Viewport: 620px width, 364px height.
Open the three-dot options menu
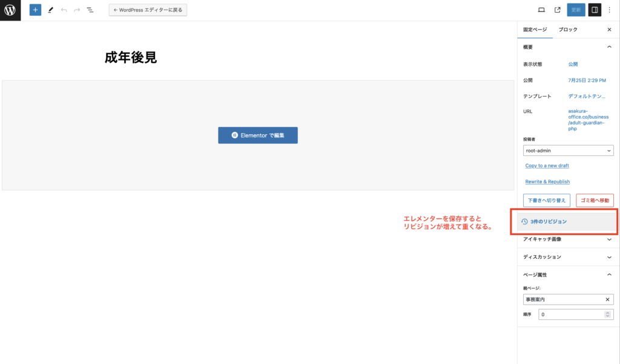pyautogui.click(x=610, y=10)
